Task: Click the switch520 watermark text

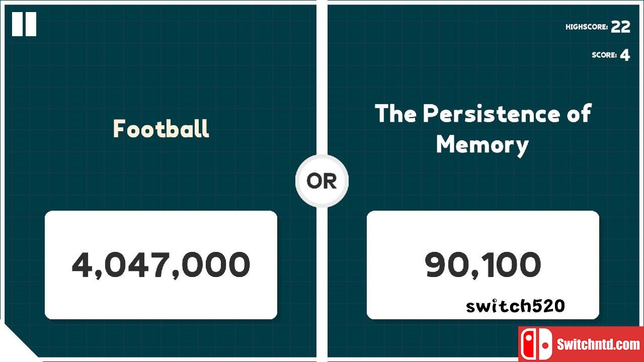Action: coord(516,306)
